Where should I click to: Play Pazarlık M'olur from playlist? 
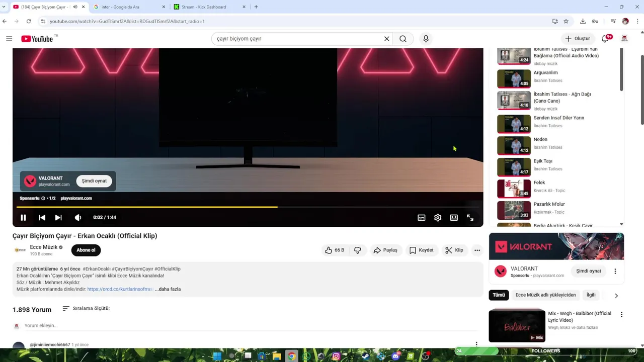pyautogui.click(x=558, y=210)
